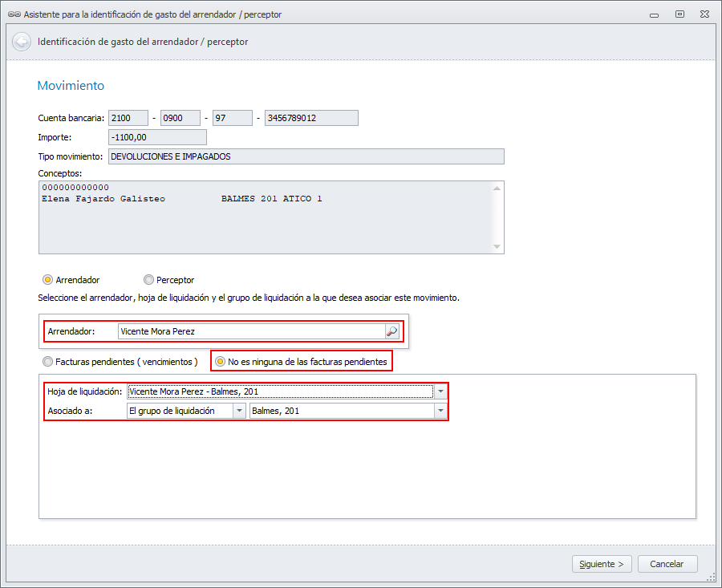Viewport: 722px width, 588px height.
Task: Open the El grupo de liquidación dropdown
Action: click(x=239, y=411)
